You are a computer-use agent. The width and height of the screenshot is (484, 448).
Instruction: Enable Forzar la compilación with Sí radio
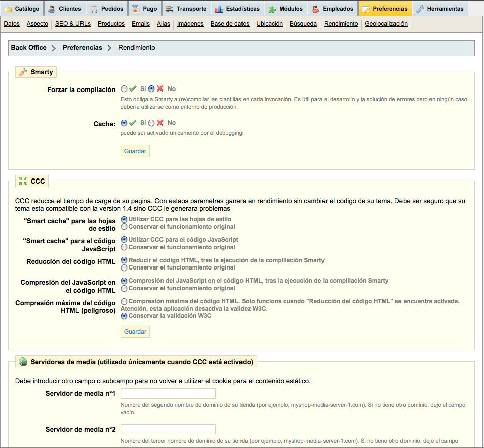click(x=124, y=89)
